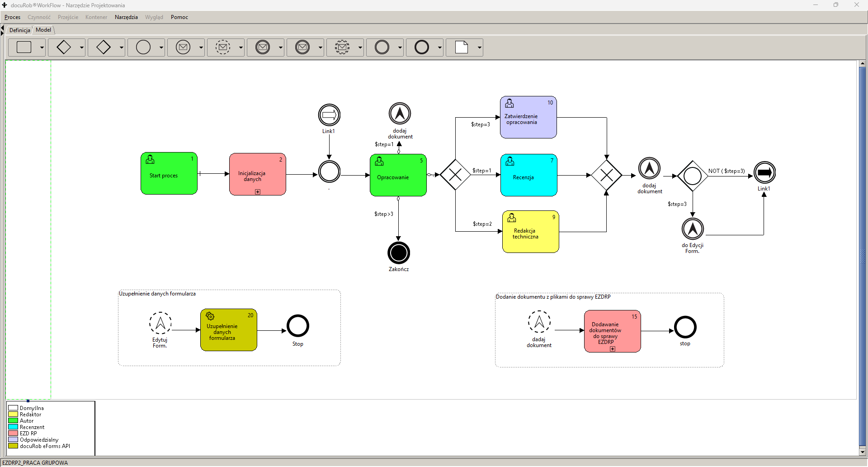Select the Zakończ terminate end event
The height and width of the screenshot is (467, 868).
(x=399, y=253)
